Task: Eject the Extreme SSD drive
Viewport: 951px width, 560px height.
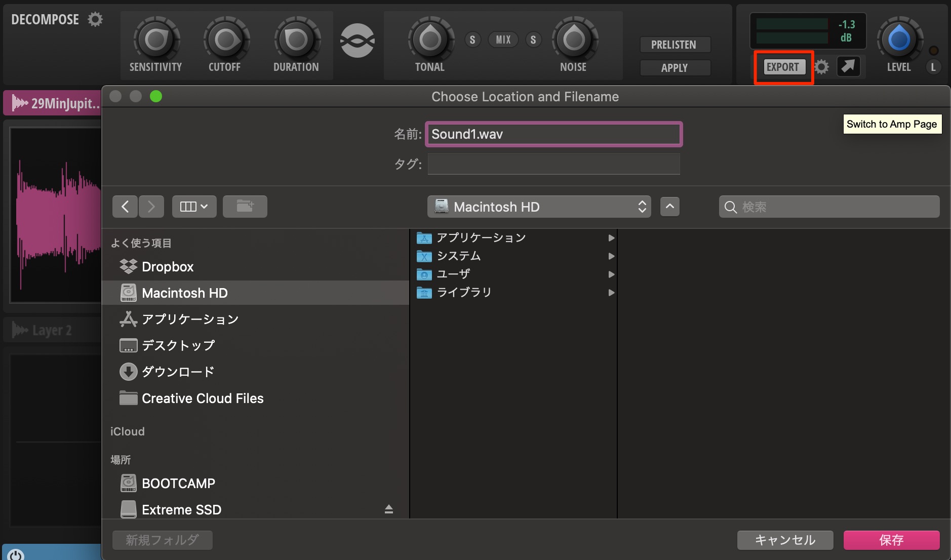Action: [389, 509]
